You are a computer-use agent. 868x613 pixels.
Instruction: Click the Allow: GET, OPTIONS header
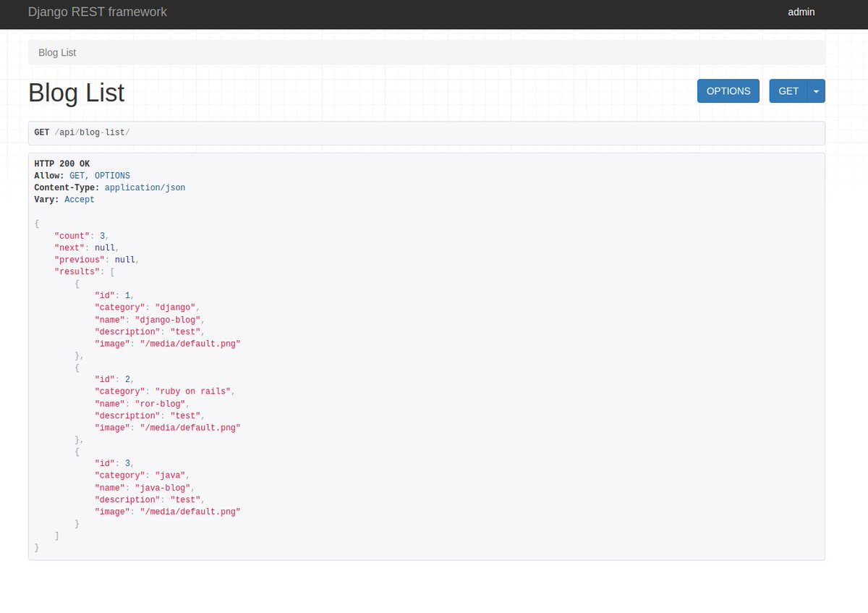coord(82,176)
